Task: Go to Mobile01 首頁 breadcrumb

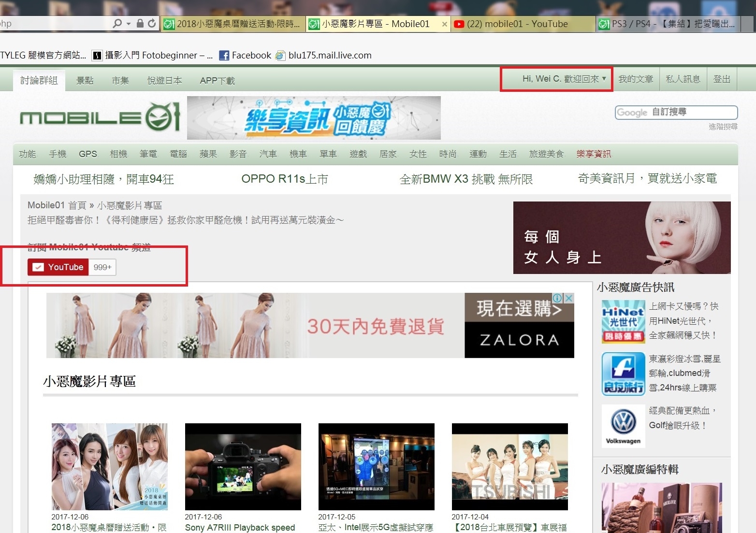Action: (57, 205)
